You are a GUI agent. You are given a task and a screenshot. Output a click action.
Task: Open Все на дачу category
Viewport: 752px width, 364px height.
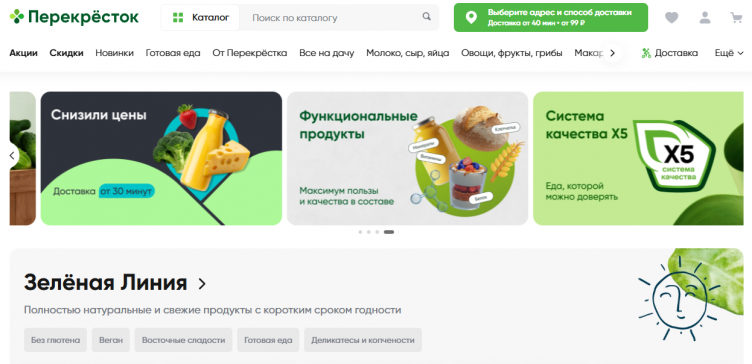point(327,53)
